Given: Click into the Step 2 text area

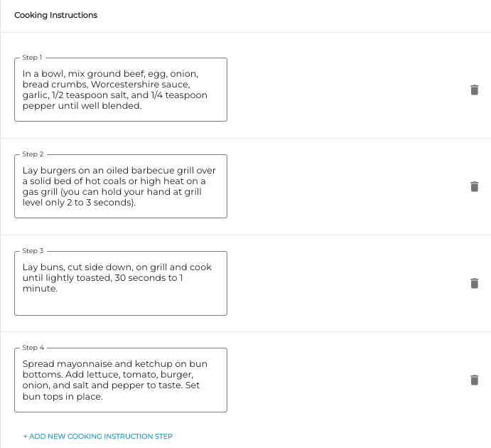Looking at the screenshot, I should pos(121,186).
